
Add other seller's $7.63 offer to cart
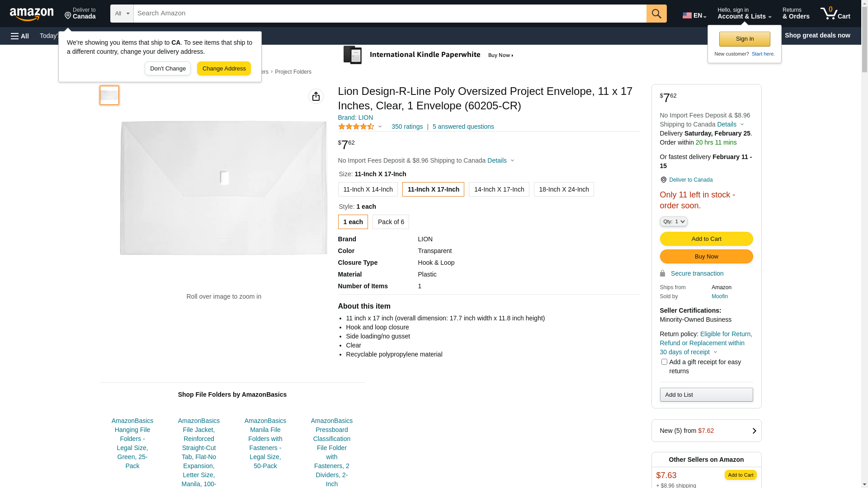(x=741, y=475)
